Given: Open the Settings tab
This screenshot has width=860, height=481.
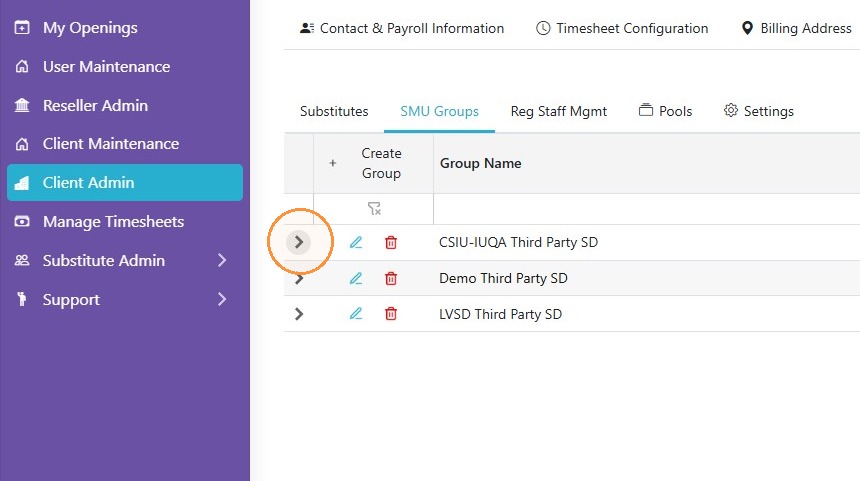Looking at the screenshot, I should (759, 111).
